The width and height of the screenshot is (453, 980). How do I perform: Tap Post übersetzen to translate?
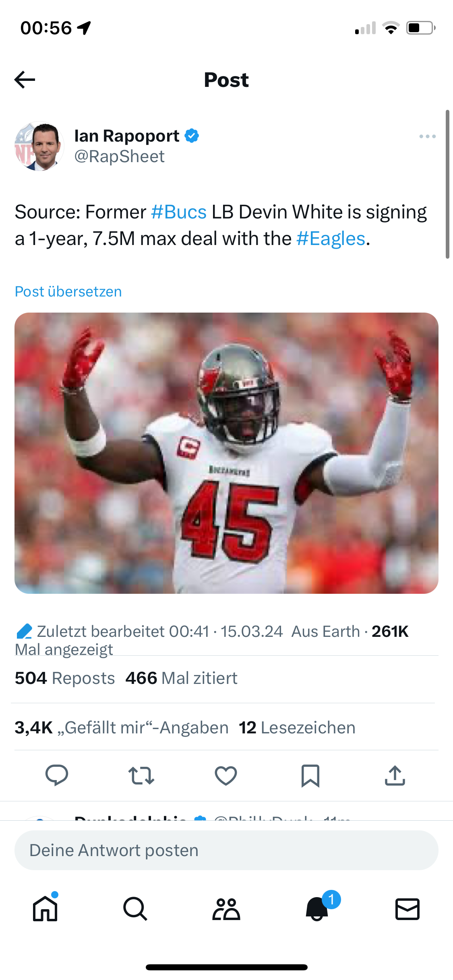[68, 291]
